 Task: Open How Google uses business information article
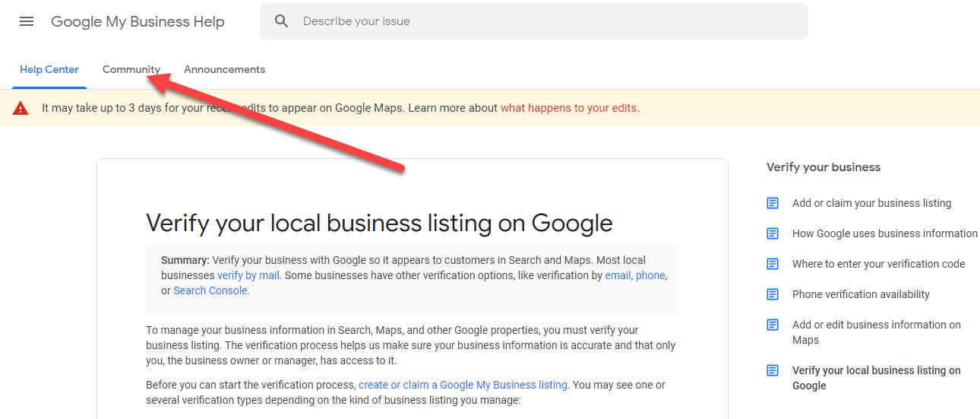885,233
